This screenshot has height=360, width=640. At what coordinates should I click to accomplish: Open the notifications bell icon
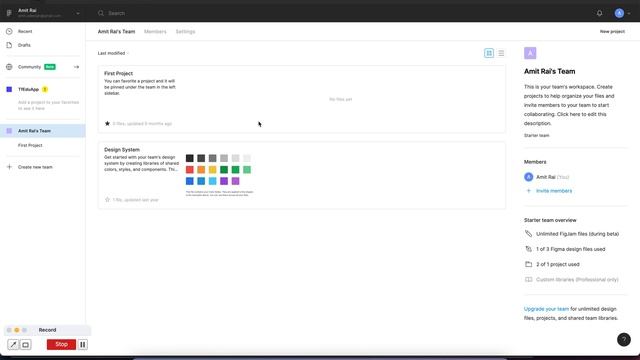coord(599,13)
